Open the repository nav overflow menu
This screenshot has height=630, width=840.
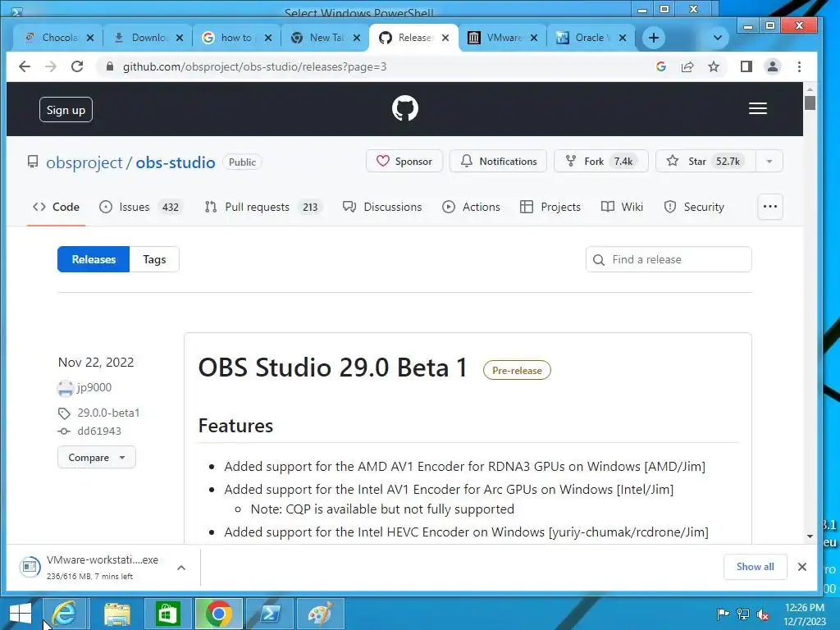pos(769,207)
